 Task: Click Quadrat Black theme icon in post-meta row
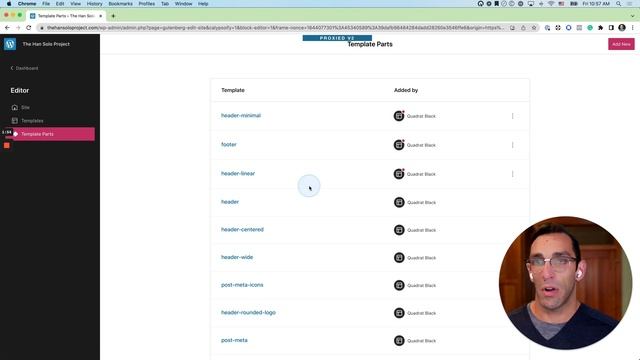[x=399, y=340]
